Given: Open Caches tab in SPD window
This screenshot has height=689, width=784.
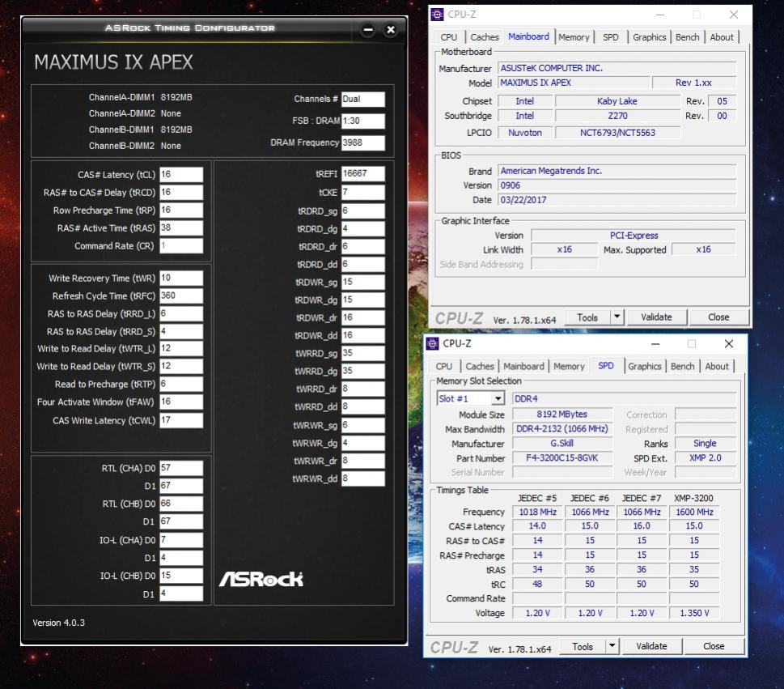Looking at the screenshot, I should point(480,367).
